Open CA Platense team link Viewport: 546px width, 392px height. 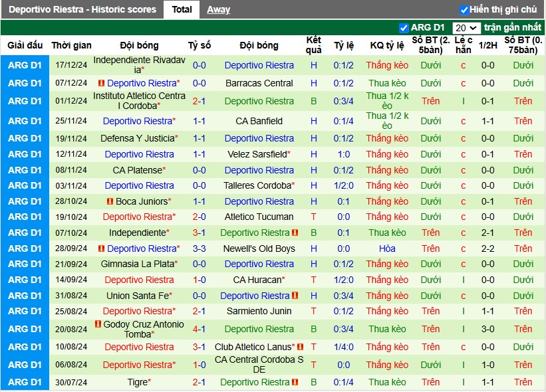pyautogui.click(x=139, y=170)
